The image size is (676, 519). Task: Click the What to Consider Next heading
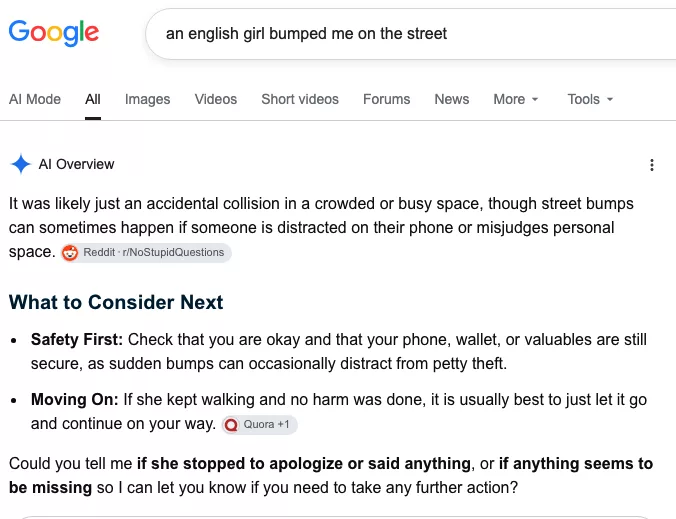(116, 302)
